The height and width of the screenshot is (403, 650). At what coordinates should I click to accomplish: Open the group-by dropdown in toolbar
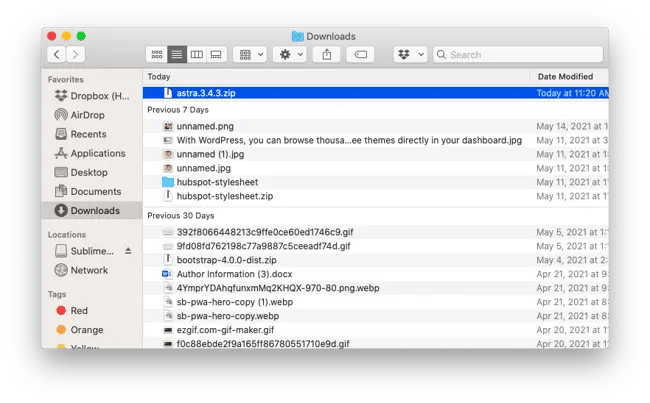pos(249,54)
